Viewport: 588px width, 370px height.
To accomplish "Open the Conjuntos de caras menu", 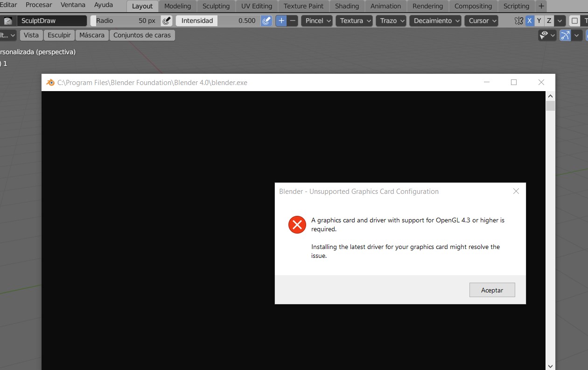I will tap(142, 36).
